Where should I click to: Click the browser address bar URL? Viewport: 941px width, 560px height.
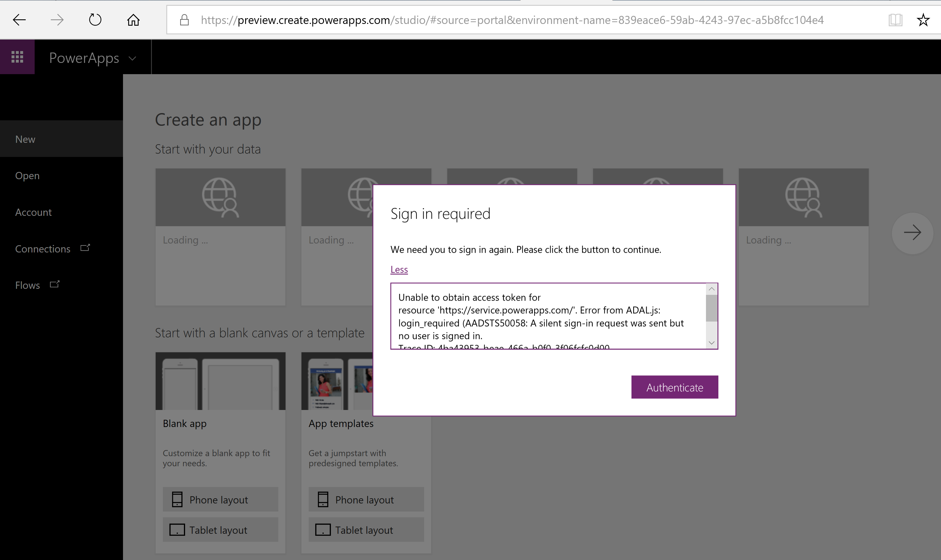(512, 20)
